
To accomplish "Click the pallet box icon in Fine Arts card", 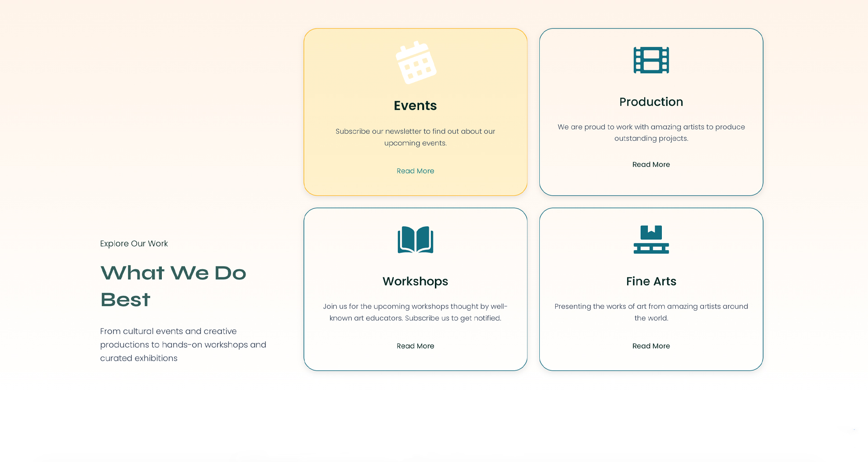I will (651, 240).
